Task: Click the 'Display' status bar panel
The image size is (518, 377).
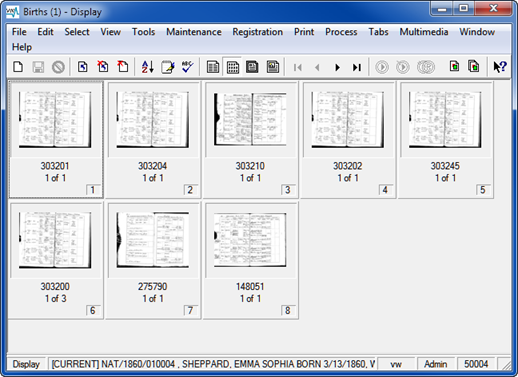Action: [26, 364]
